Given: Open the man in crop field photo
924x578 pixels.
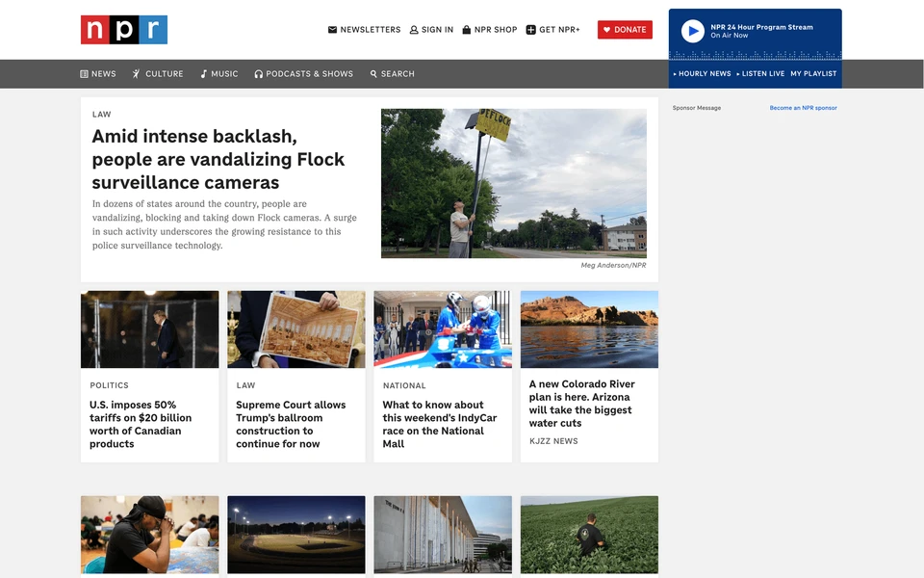Looking at the screenshot, I should coord(589,535).
